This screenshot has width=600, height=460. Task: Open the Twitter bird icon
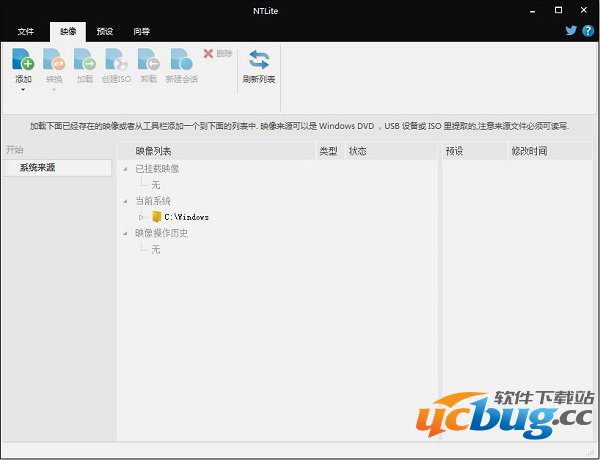(x=571, y=31)
